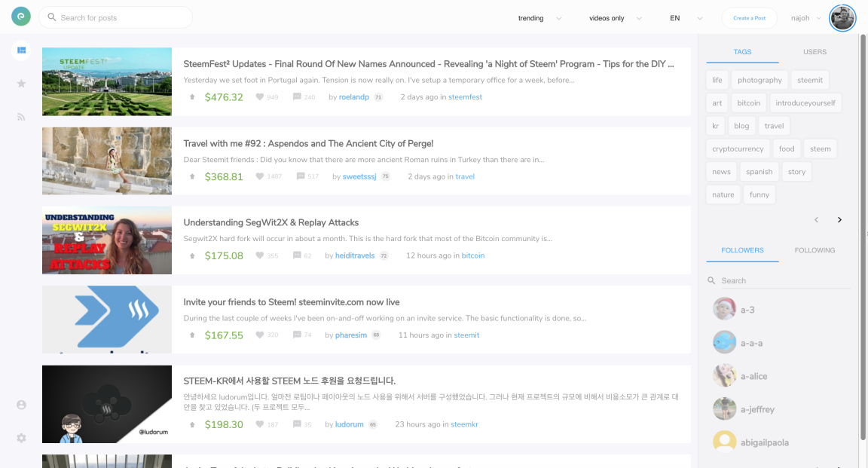Click the $476.32 payout value
Image resolution: width=868 pixels, height=468 pixels.
pyautogui.click(x=224, y=97)
